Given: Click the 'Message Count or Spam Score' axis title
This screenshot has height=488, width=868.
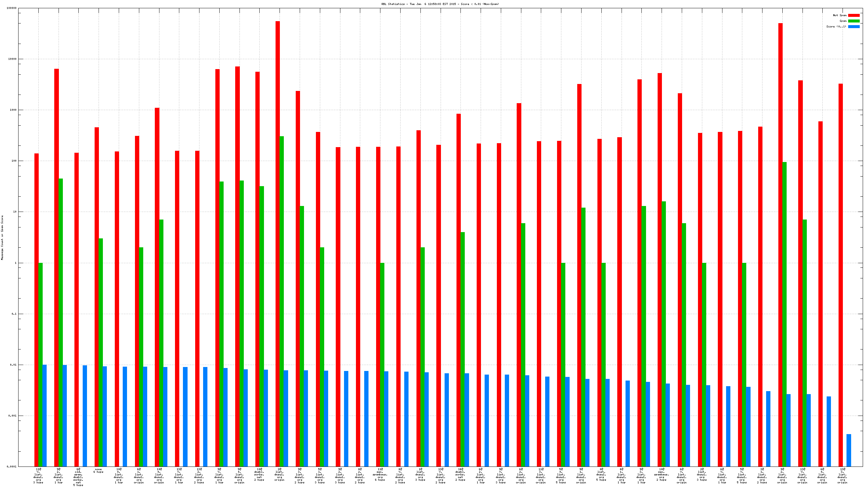Looking at the screenshot, I should 2,237.
